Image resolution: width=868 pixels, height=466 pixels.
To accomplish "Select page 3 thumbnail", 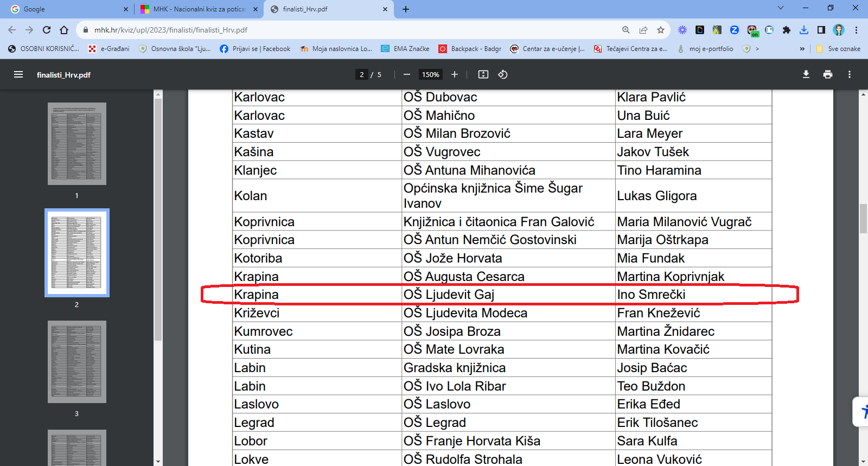I will point(77,362).
